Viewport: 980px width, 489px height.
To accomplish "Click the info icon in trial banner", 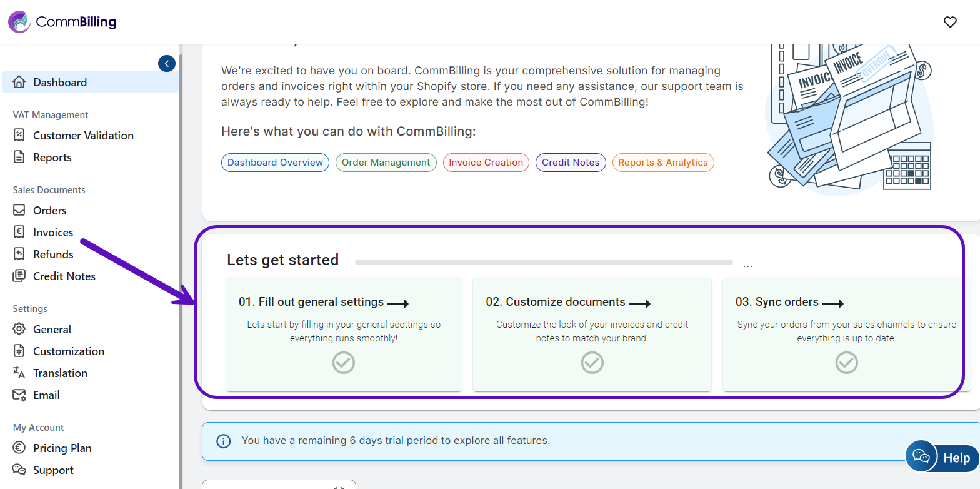I will pos(223,441).
